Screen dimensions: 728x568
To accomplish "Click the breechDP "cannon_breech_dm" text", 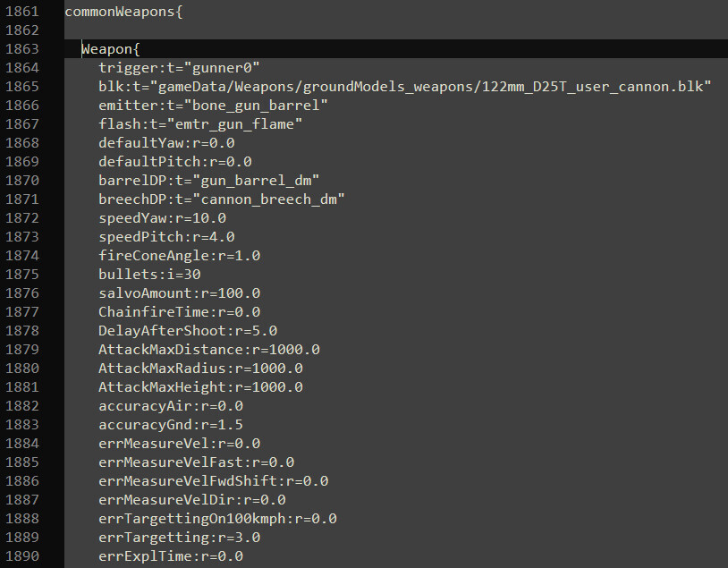I will [x=222, y=199].
